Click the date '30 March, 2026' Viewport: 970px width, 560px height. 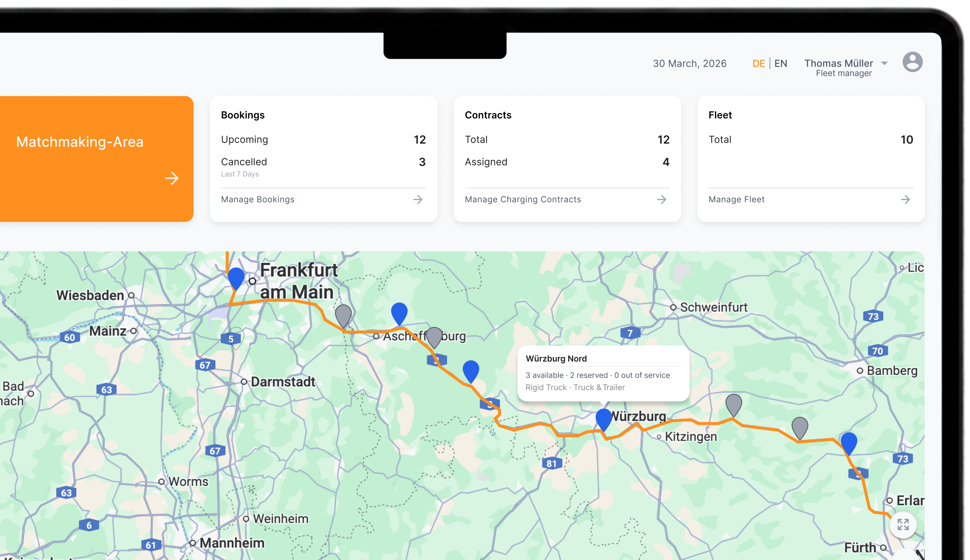coord(689,63)
